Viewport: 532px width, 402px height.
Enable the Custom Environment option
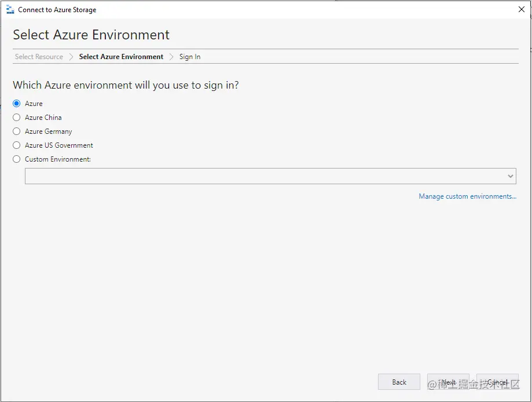tap(16, 159)
